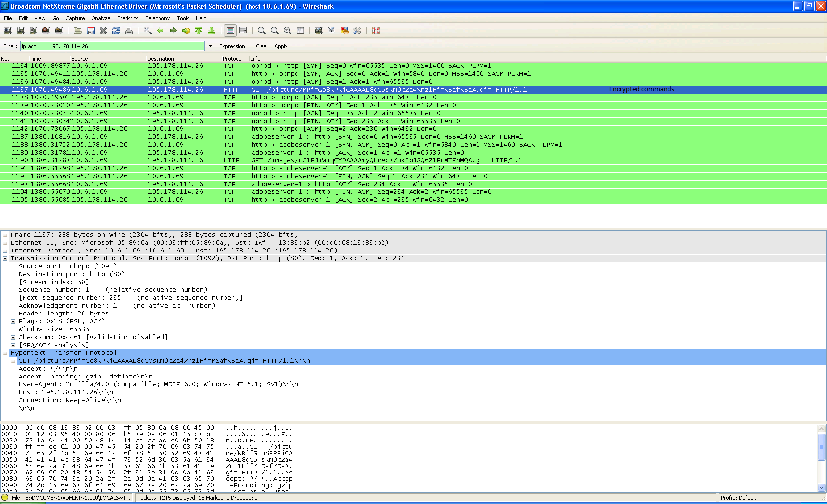Image resolution: width=827 pixels, height=504 pixels.
Task: Start a new live capture
Action: pyautogui.click(x=33, y=31)
